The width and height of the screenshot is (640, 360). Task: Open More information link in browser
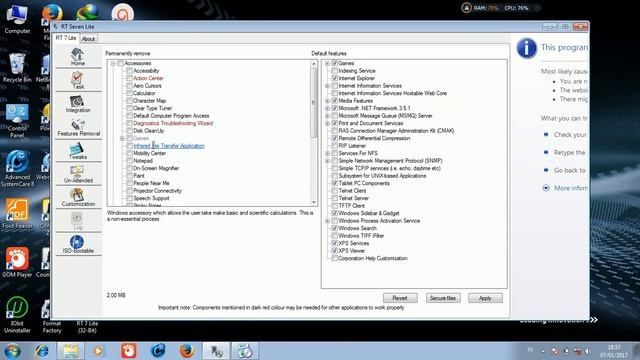point(571,188)
